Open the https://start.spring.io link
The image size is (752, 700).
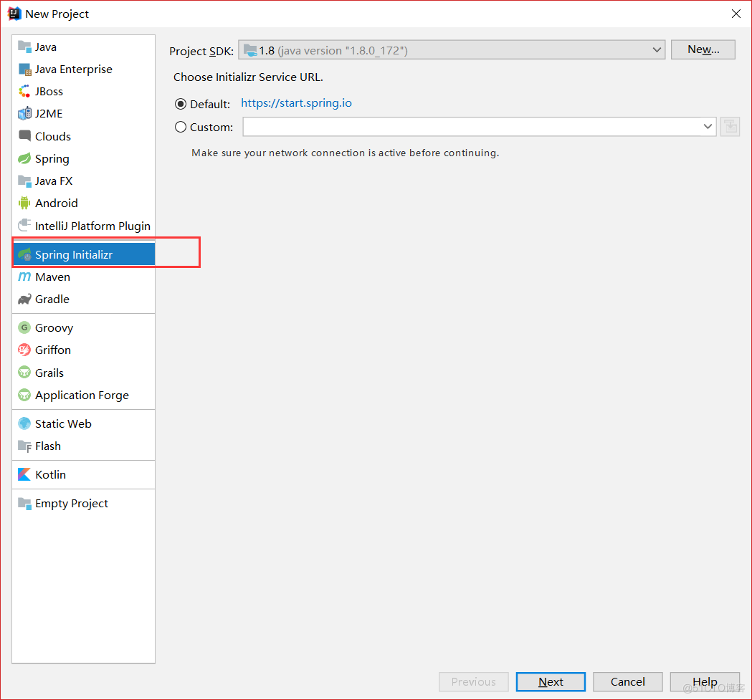pos(296,103)
